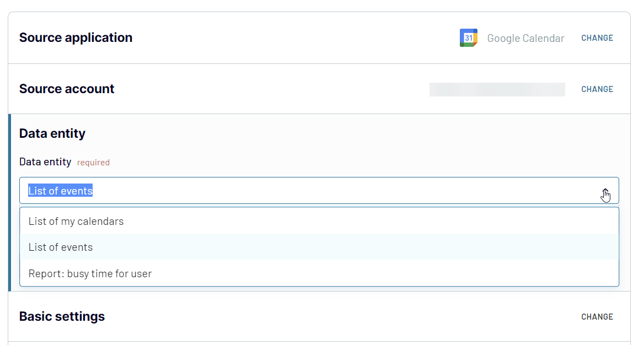Viewport: 644px width, 345px height.
Task: Click the blurred source account name
Action: (x=497, y=89)
